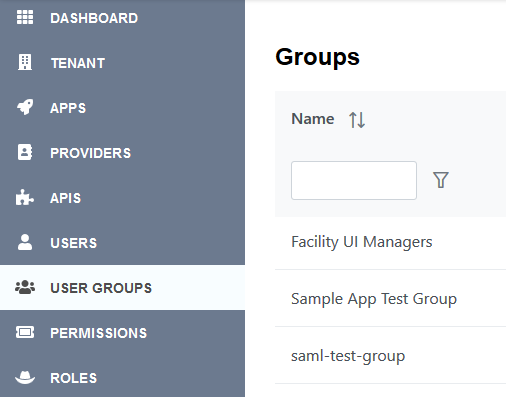Viewport: 506px width, 397px height.
Task: Click the Roles cowboy hat icon
Action: pos(25,377)
